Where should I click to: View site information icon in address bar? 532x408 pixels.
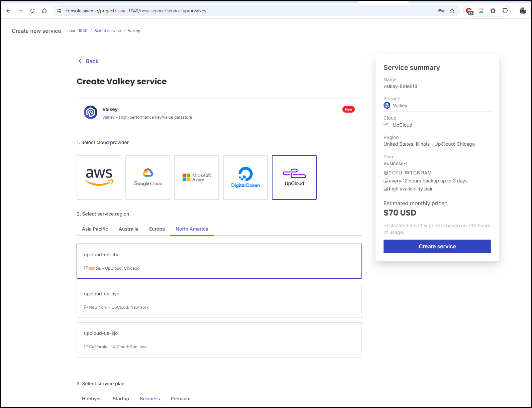click(59, 11)
